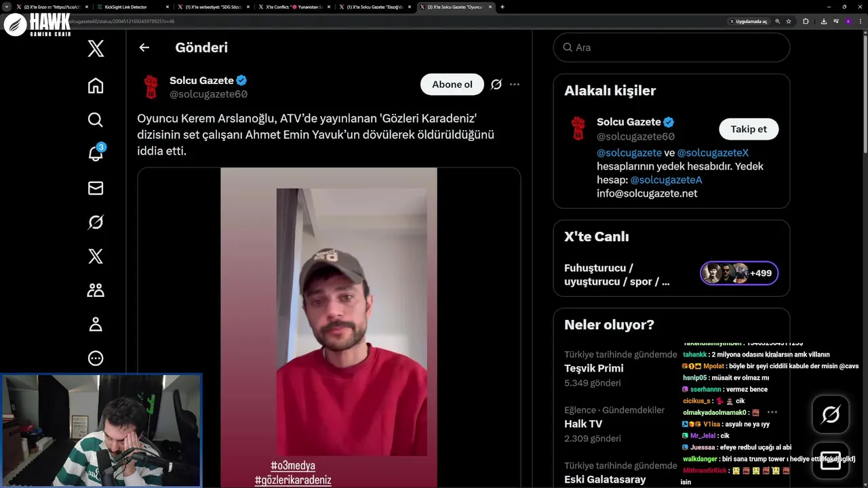Click the Ara search field
The image size is (868, 488).
point(671,47)
